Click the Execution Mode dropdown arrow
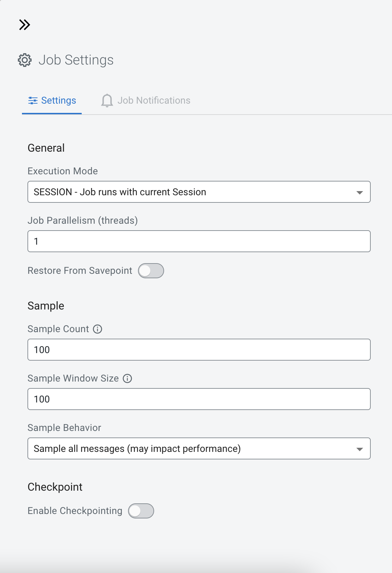The width and height of the screenshot is (392, 573). click(359, 192)
